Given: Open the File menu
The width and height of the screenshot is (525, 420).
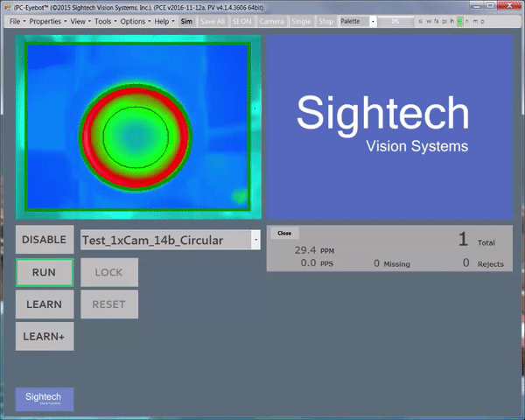Looking at the screenshot, I should [16, 21].
